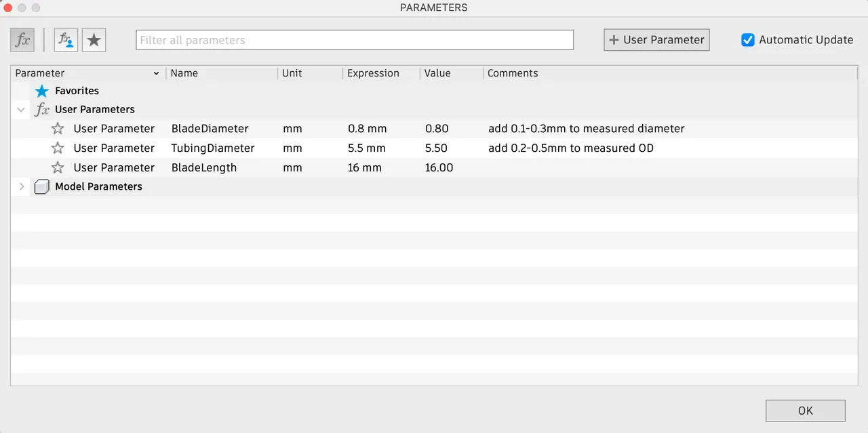Click the BladeLength name cell
868x433 pixels.
click(204, 167)
